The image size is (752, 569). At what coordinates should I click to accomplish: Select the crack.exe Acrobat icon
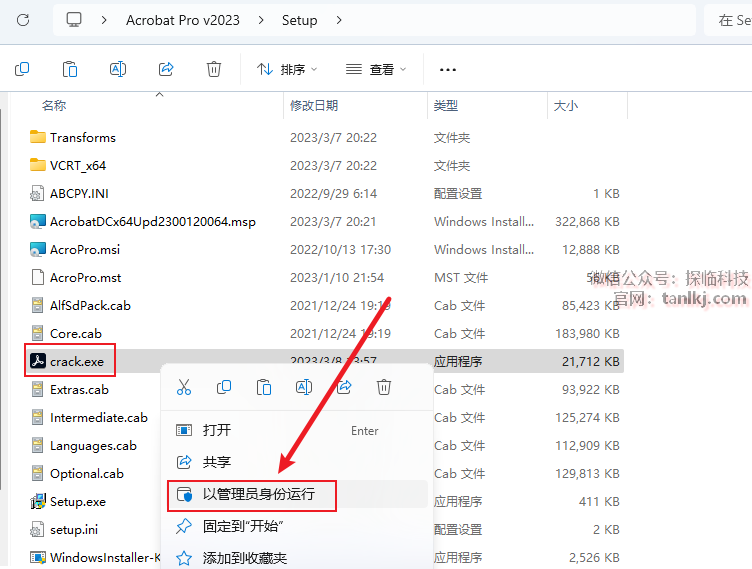[x=38, y=361]
